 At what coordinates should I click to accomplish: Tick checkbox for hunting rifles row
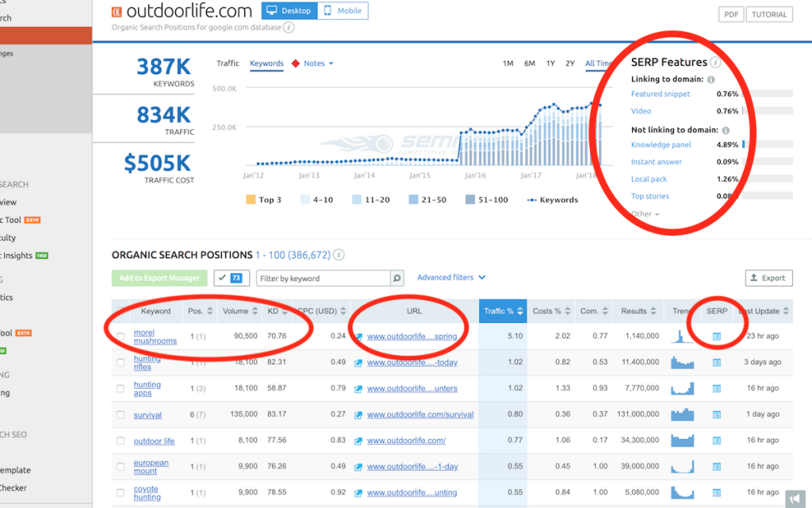tap(121, 362)
